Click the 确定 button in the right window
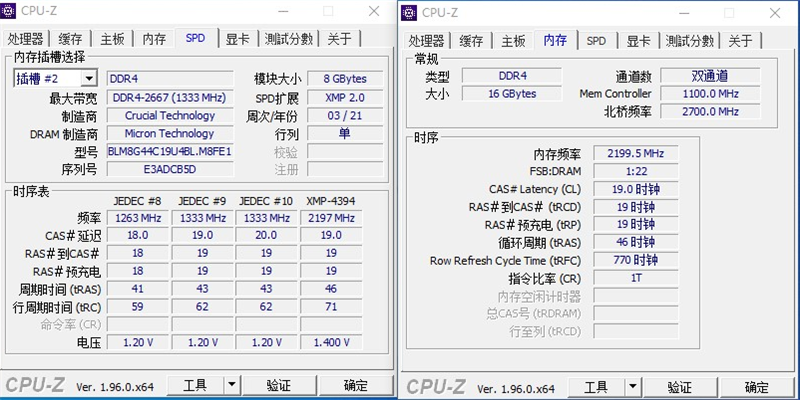Image resolution: width=800 pixels, height=400 pixels. click(x=757, y=386)
